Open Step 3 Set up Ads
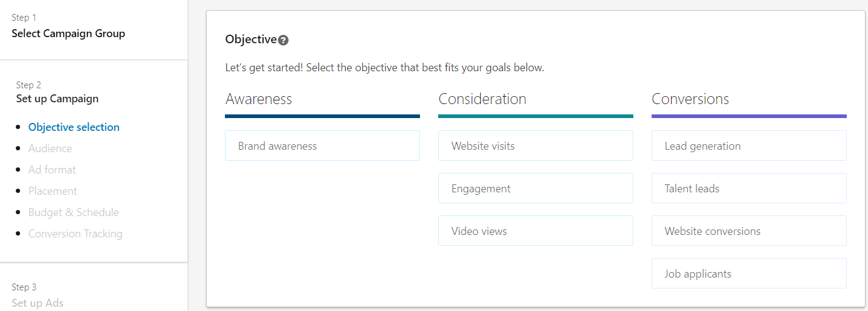Viewport: 868px width, 311px height. click(38, 303)
